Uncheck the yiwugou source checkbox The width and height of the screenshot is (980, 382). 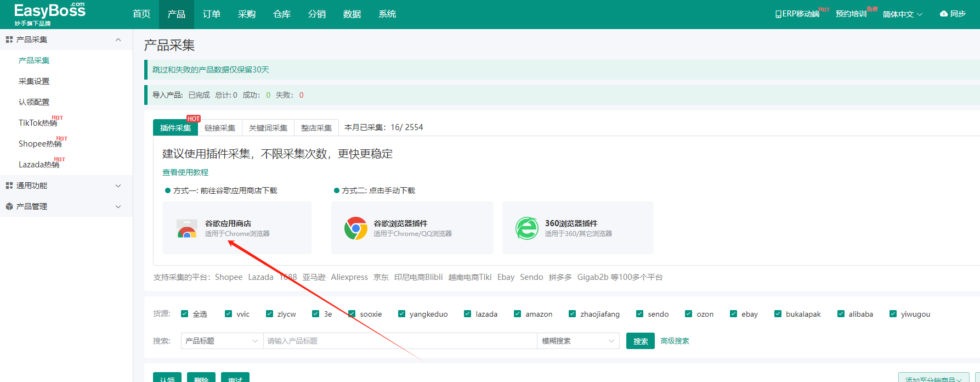click(893, 314)
